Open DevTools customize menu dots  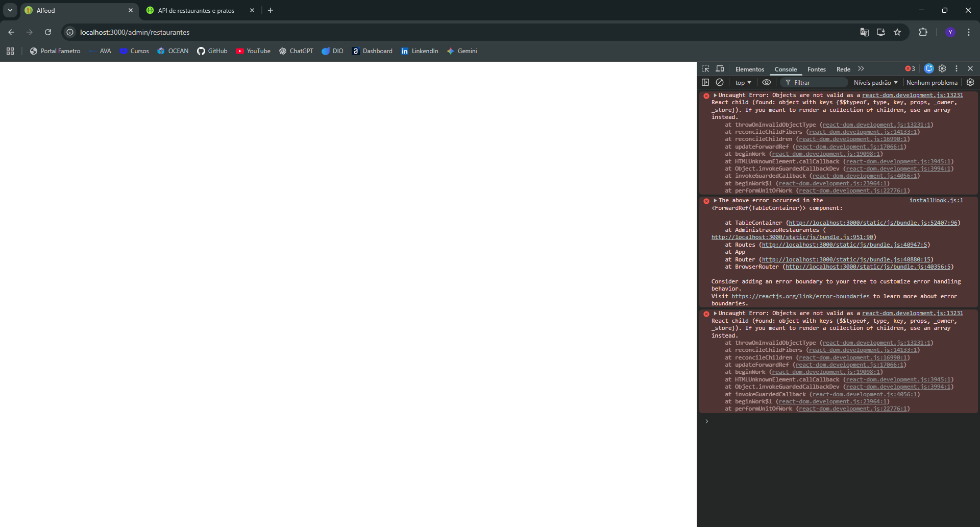tap(957, 68)
